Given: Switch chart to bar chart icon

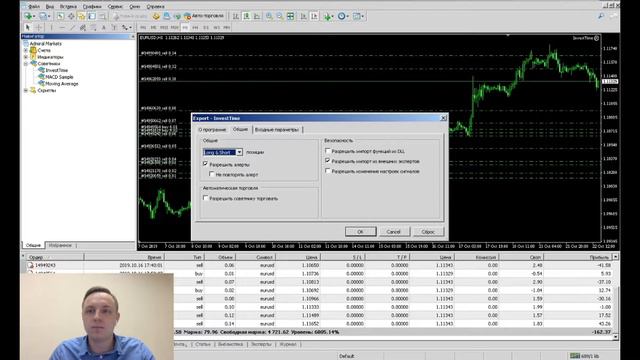Looking at the screenshot, I should coord(236,16).
